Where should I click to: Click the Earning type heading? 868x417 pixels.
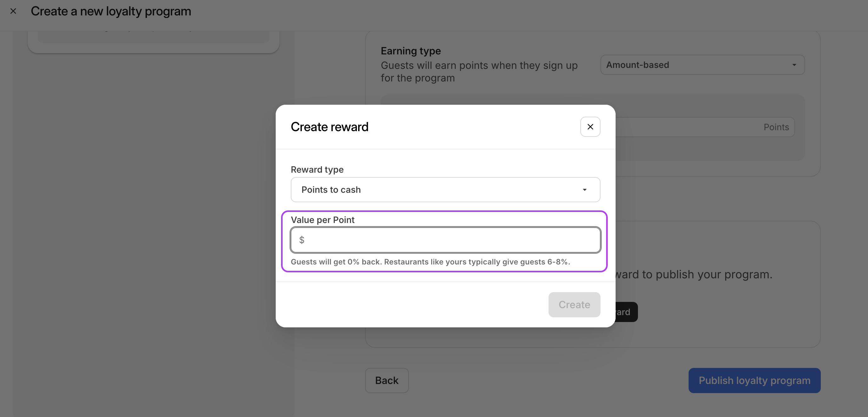(x=410, y=51)
